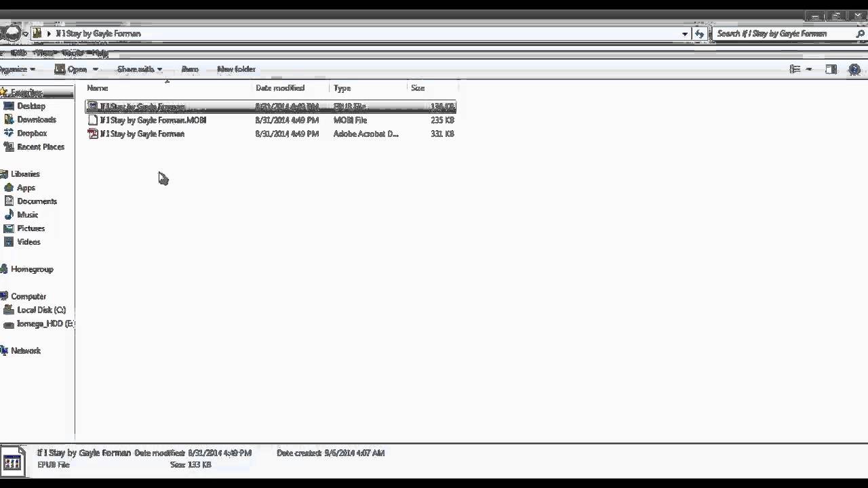Screen dimensions: 868x488
Task: Click the highlighted EPUB file's name
Action: pyautogui.click(x=142, y=106)
